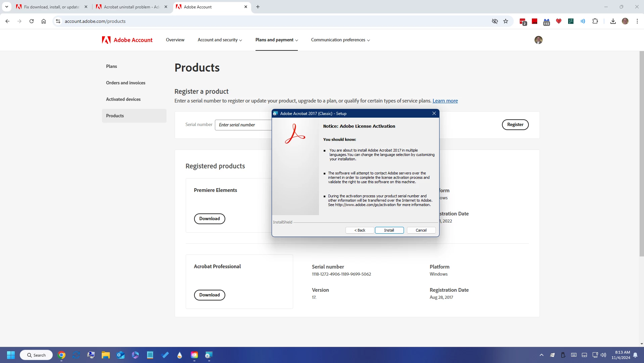The image size is (644, 363).
Task: Expand Account and security menu
Action: (220, 40)
